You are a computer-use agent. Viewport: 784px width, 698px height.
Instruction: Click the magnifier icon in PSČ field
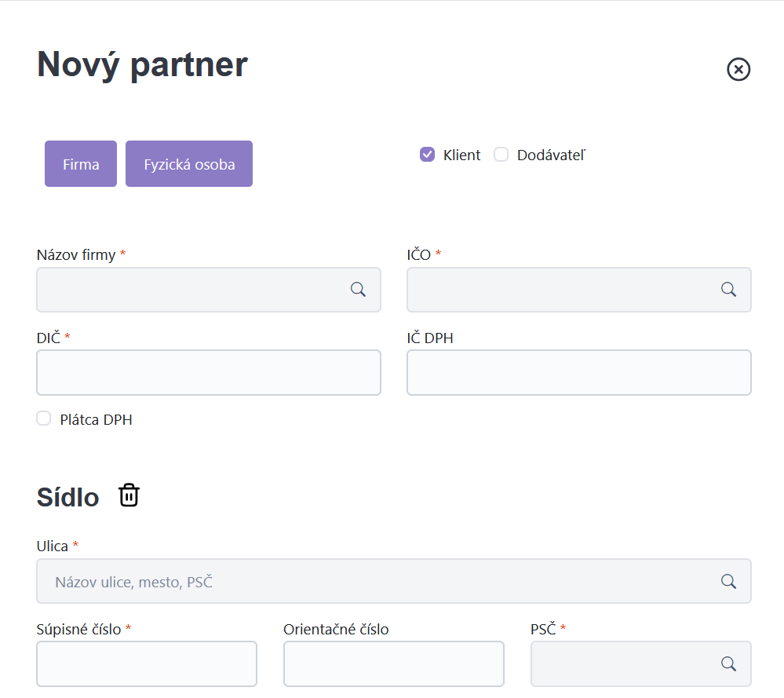click(x=728, y=664)
